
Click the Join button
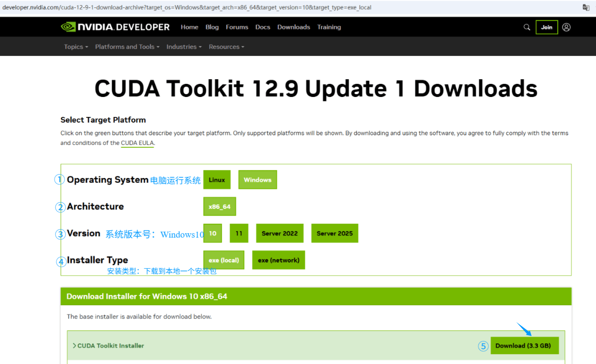[547, 27]
